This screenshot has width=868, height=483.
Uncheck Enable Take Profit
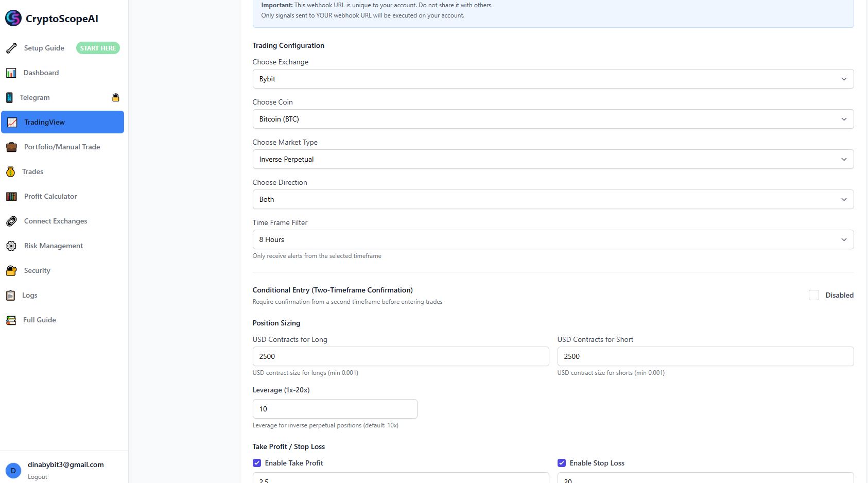pos(257,462)
